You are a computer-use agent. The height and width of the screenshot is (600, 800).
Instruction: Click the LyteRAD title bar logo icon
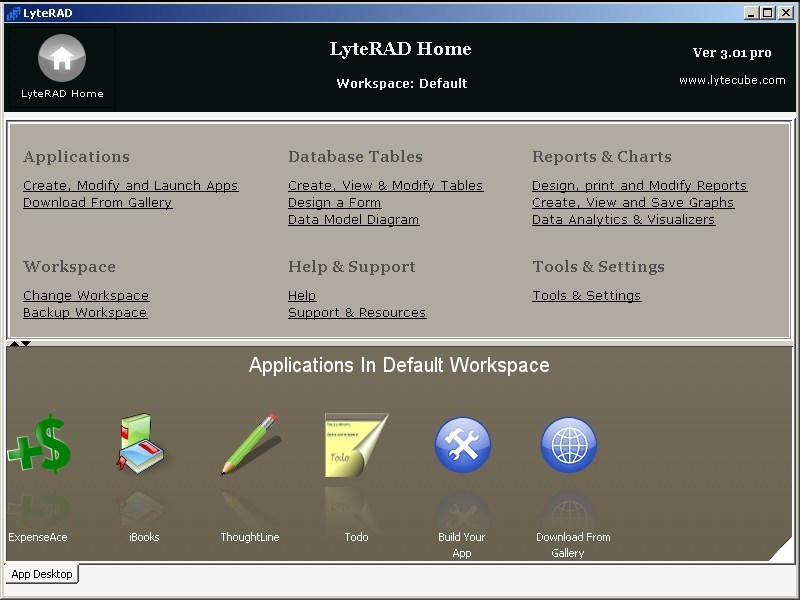pyautogui.click(x=13, y=13)
